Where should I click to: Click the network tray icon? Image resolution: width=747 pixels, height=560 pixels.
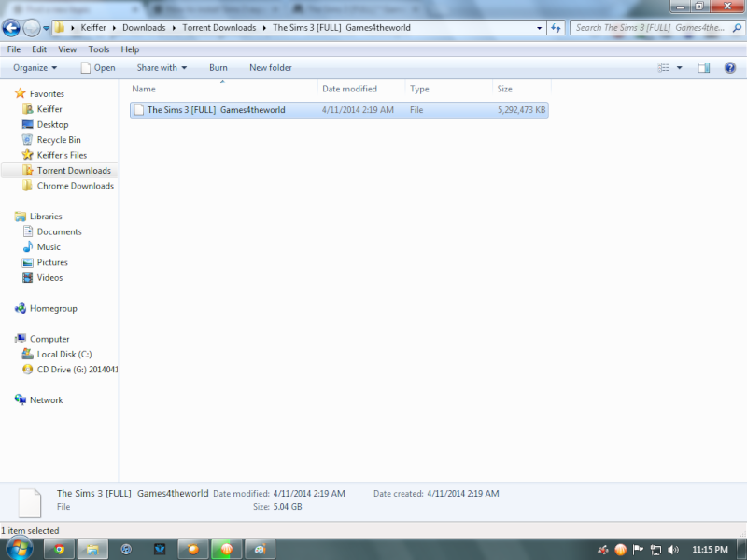point(655,550)
